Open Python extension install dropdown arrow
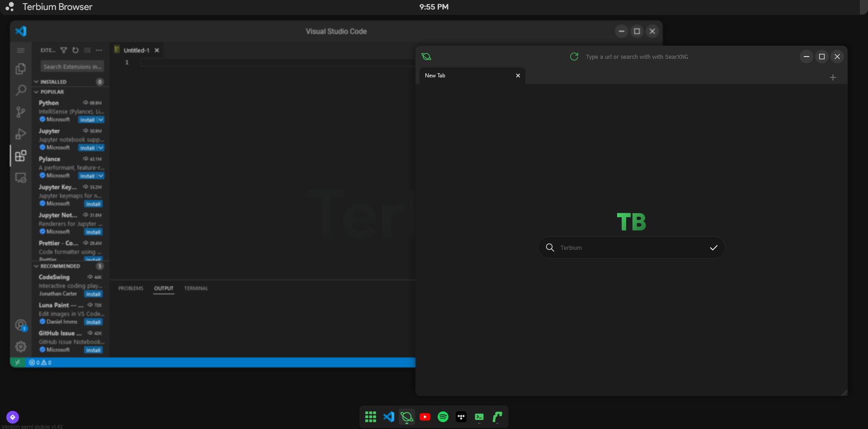Viewport: 868px width, 429px height. [101, 120]
